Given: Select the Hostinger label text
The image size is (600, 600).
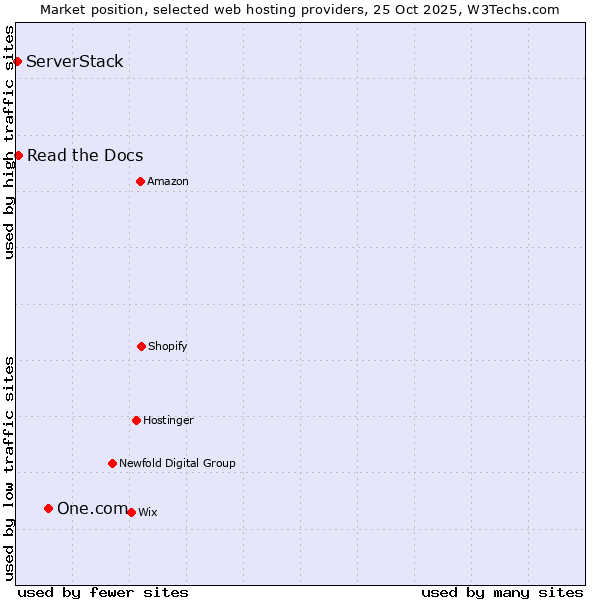Looking at the screenshot, I should [x=168, y=420].
